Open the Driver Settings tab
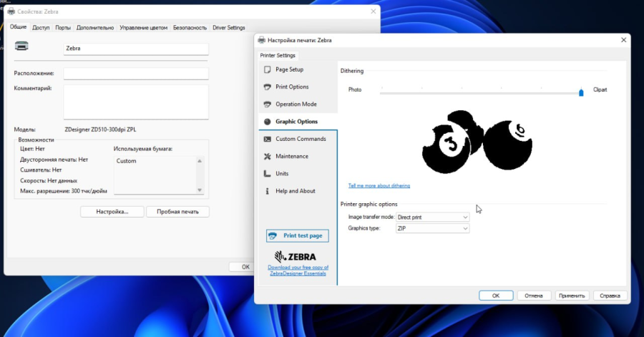 click(229, 27)
